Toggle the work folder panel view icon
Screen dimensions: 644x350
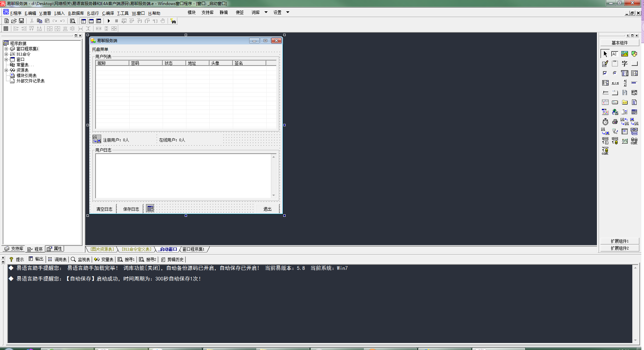click(x=84, y=21)
